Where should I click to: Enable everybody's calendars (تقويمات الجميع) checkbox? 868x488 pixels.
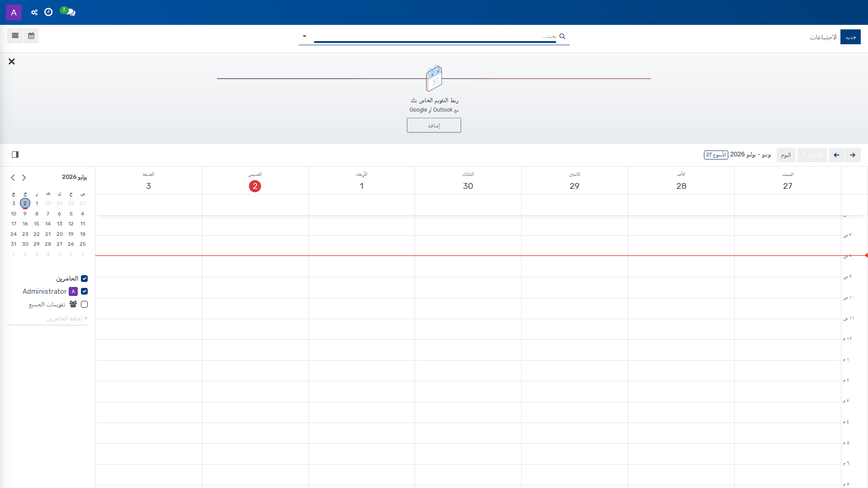(x=85, y=305)
